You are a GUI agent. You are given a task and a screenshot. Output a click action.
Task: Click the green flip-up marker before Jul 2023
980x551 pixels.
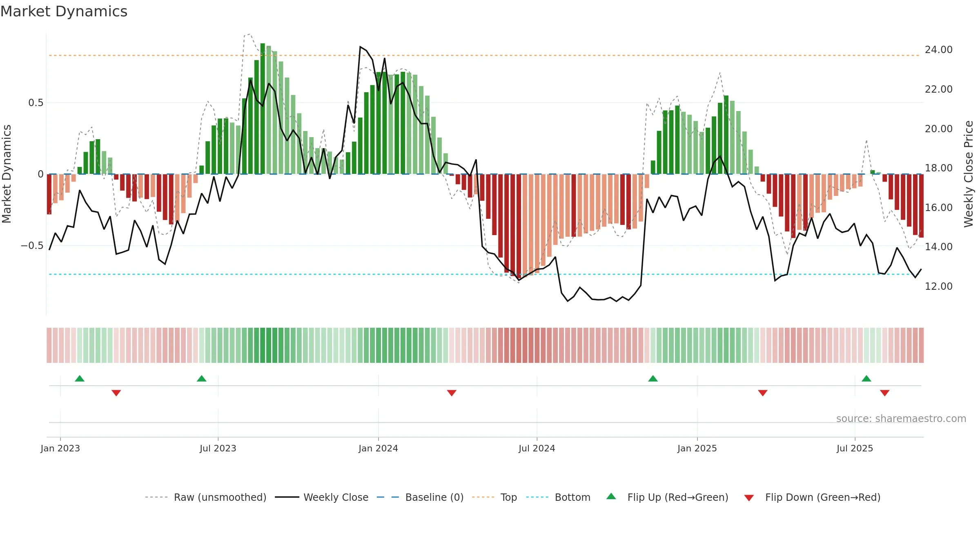(202, 378)
